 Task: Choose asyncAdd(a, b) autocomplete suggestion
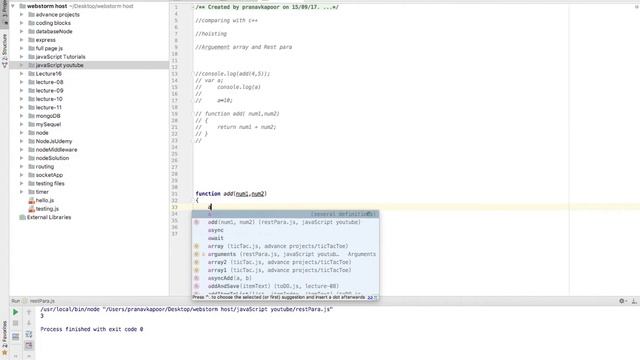285,278
